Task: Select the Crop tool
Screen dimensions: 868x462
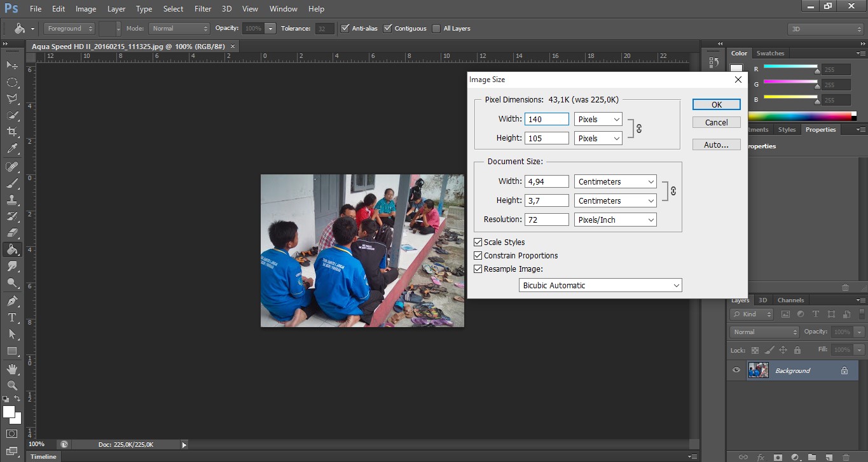Action: coord(12,132)
